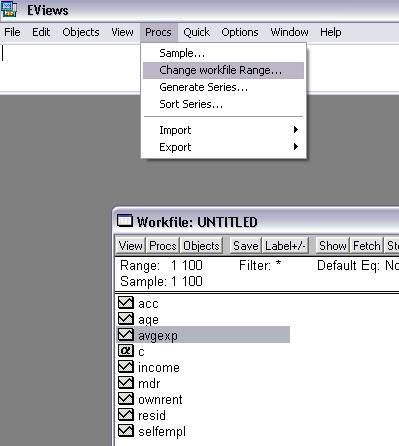Open the Window menu
The height and width of the screenshot is (446, 399).
click(x=289, y=32)
